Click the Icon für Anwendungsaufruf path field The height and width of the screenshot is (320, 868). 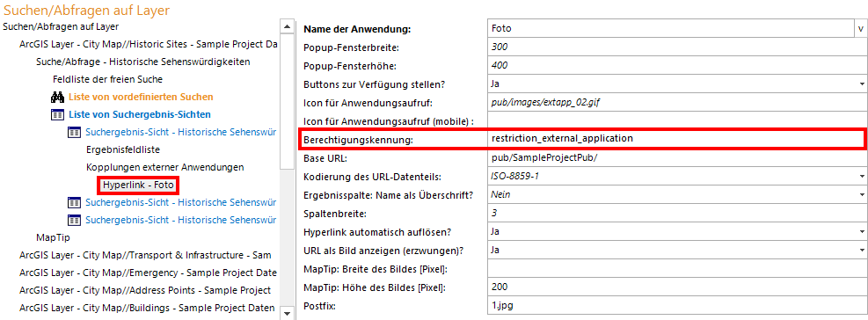(677, 103)
